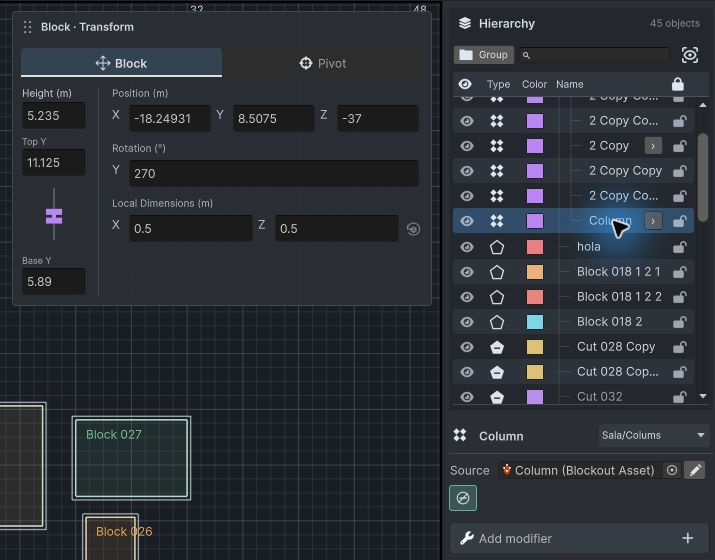This screenshot has height=560, width=715.
Task: Hide Block 018 1 2 1
Action: 466,272
